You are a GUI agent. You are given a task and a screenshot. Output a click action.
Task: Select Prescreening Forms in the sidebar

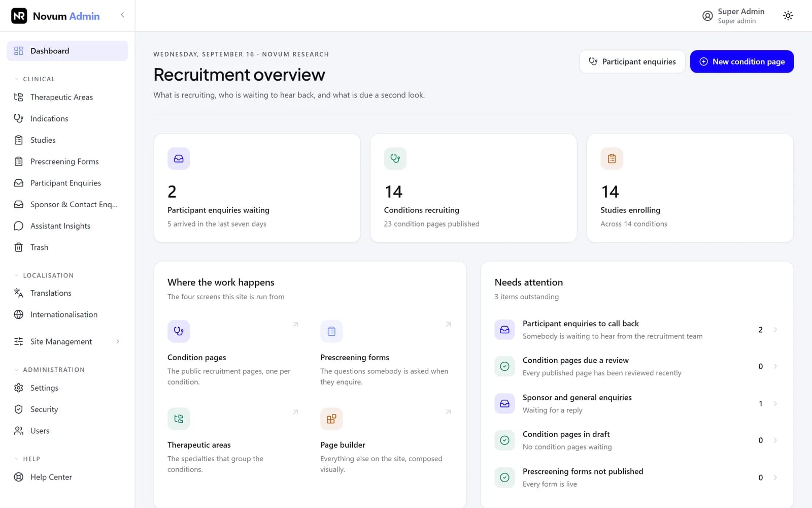[67, 162]
